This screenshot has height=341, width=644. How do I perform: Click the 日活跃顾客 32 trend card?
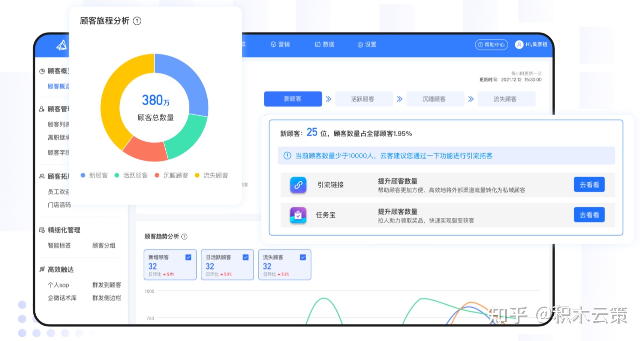click(228, 265)
